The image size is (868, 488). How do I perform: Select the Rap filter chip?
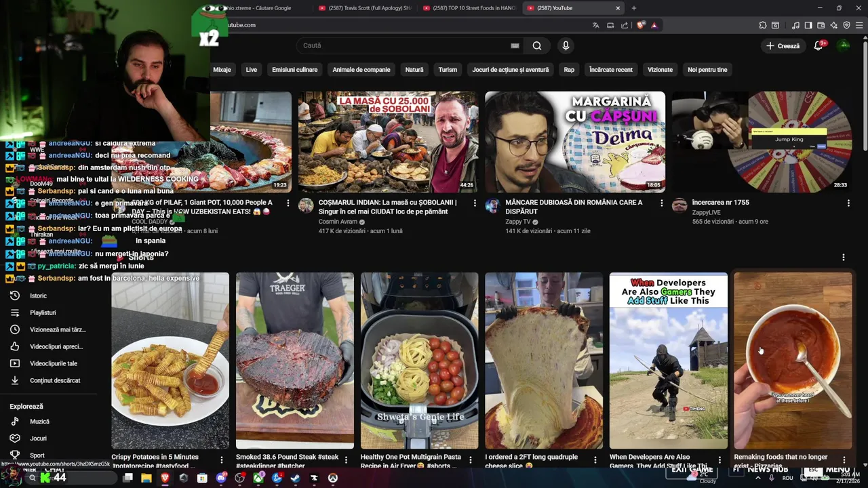pos(569,69)
